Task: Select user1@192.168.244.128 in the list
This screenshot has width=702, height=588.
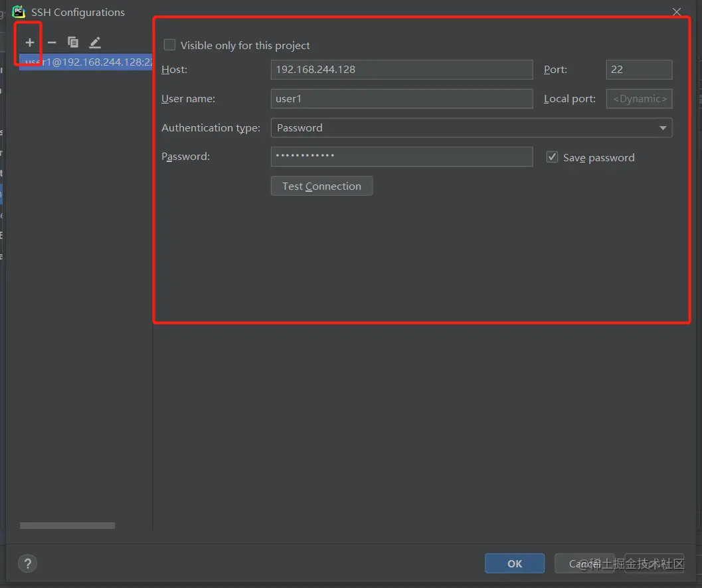Action: click(x=86, y=62)
